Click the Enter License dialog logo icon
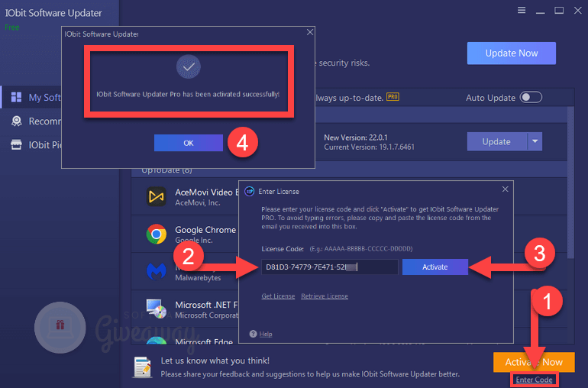The image size is (588, 388). [x=250, y=192]
